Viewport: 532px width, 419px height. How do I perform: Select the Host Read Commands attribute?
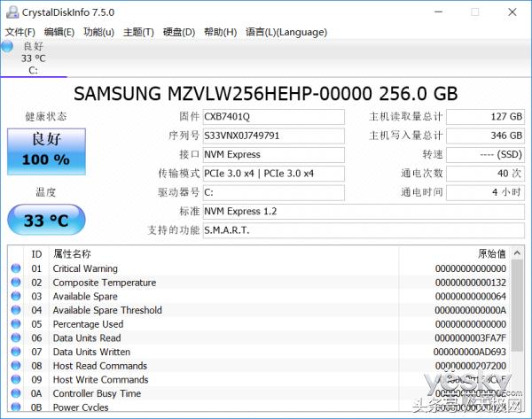pyautogui.click(x=259, y=366)
